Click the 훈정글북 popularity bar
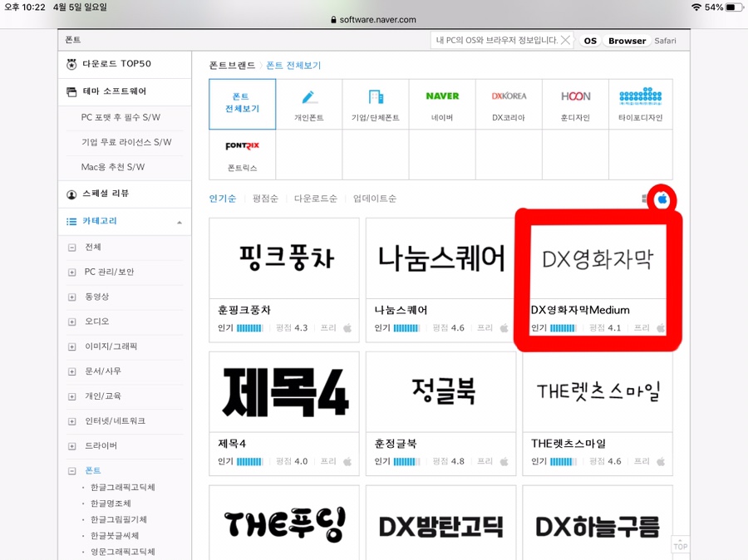This screenshot has height=560, width=748. 406,462
